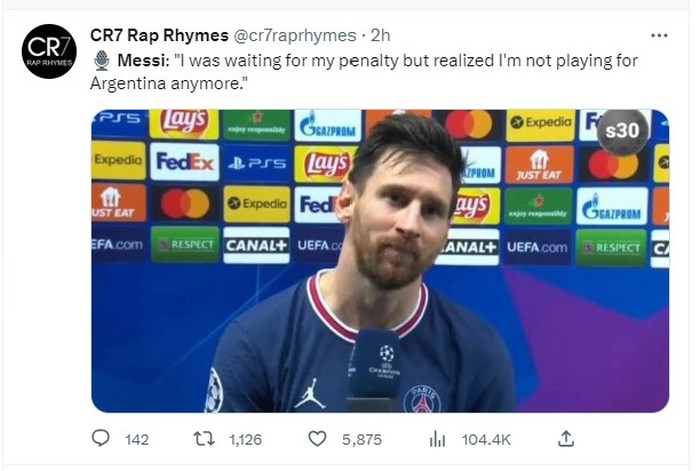Click the 5,875 likes count

pyautogui.click(x=361, y=439)
